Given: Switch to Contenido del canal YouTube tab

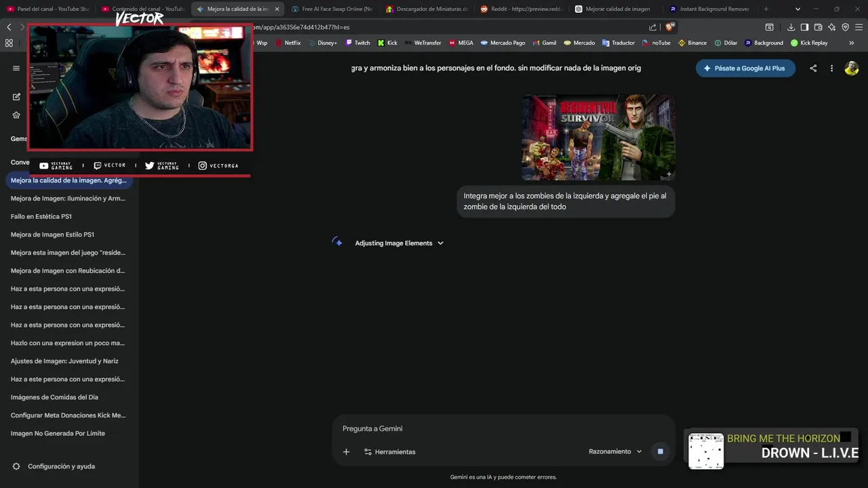Looking at the screenshot, I should 142,9.
